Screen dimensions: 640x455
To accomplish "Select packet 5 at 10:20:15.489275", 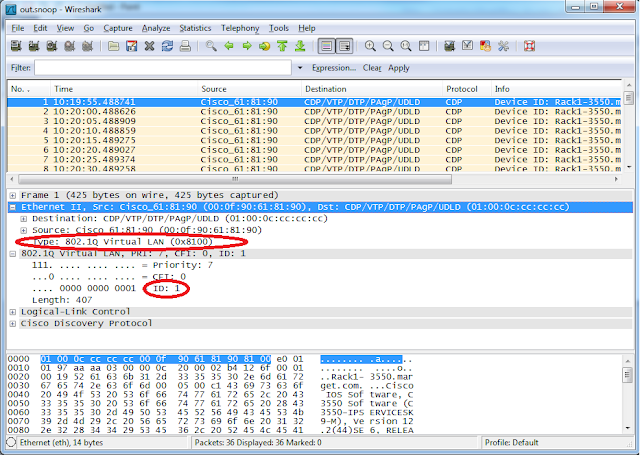I will [314, 140].
